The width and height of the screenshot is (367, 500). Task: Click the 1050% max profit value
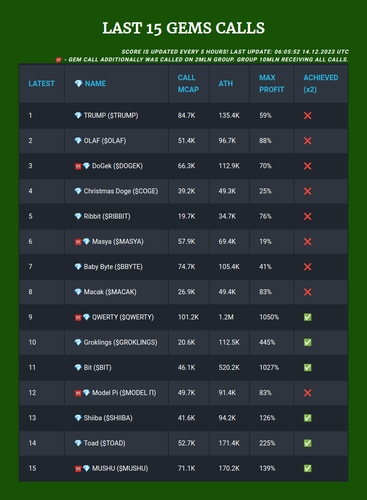(x=269, y=317)
